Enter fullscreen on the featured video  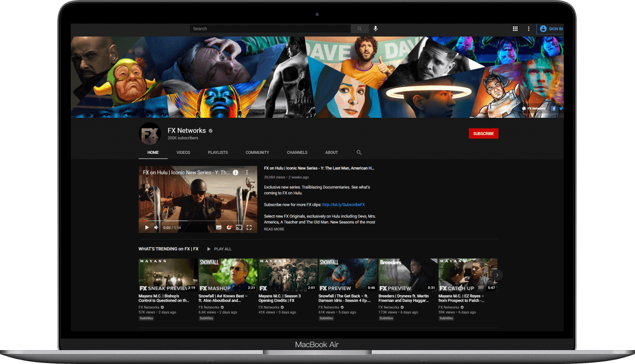coord(249,227)
